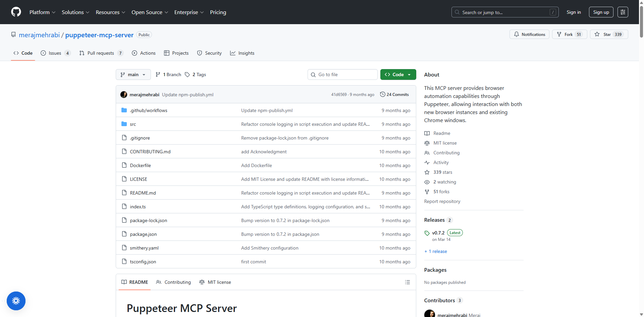Viewport: 644px width, 317px height.
Task: Click the Go to file search field
Action: click(x=342, y=74)
